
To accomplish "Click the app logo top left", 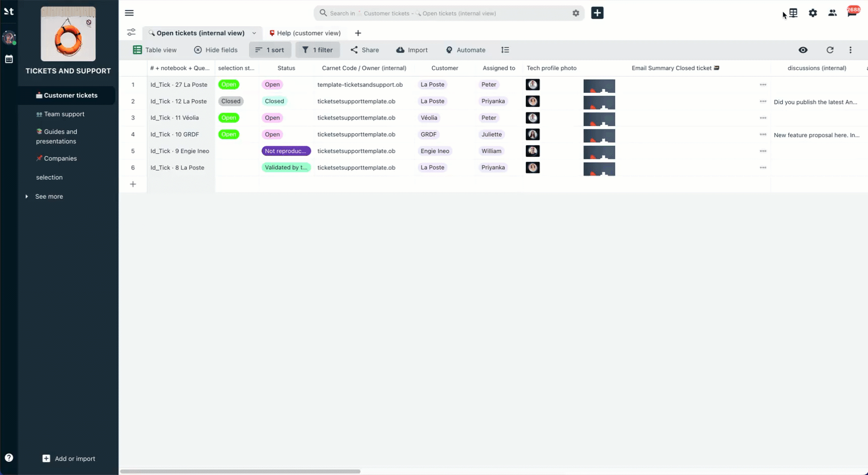I will (9, 11).
